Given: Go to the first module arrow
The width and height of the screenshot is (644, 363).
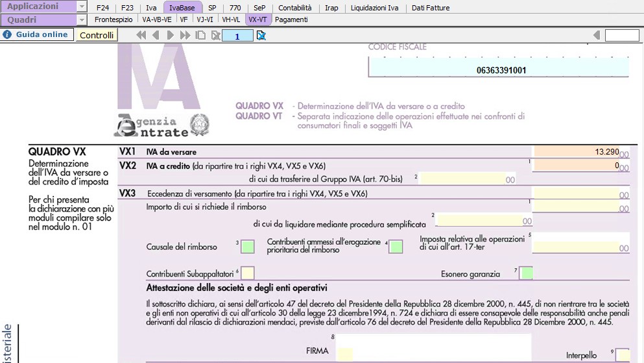Looking at the screenshot, I should click(x=141, y=35).
